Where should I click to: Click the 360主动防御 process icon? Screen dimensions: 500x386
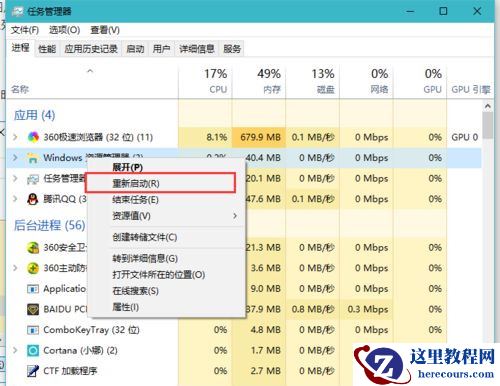coord(33,268)
